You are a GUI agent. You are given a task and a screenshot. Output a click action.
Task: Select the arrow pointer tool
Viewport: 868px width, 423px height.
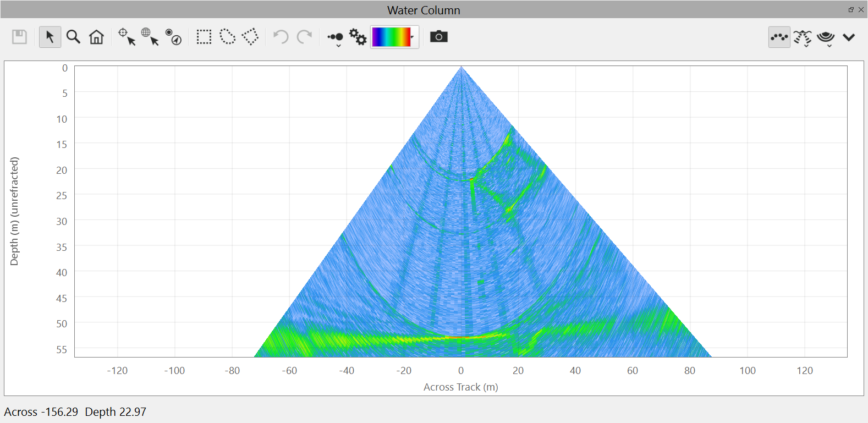click(x=50, y=37)
